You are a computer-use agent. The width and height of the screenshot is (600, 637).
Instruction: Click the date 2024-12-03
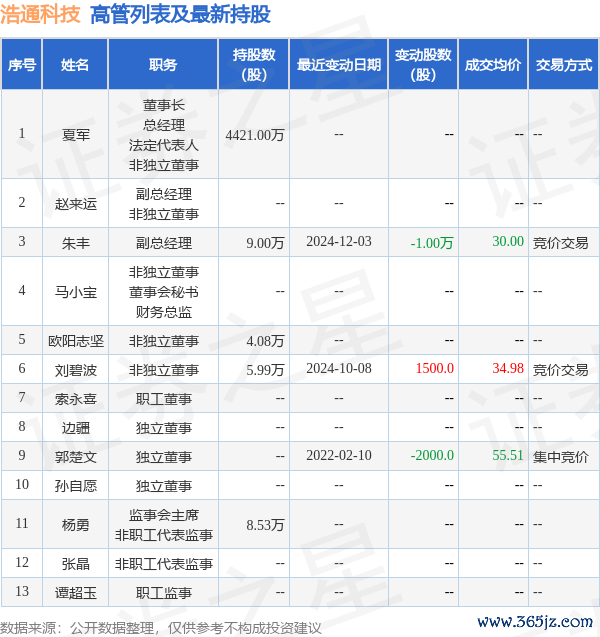click(339, 241)
